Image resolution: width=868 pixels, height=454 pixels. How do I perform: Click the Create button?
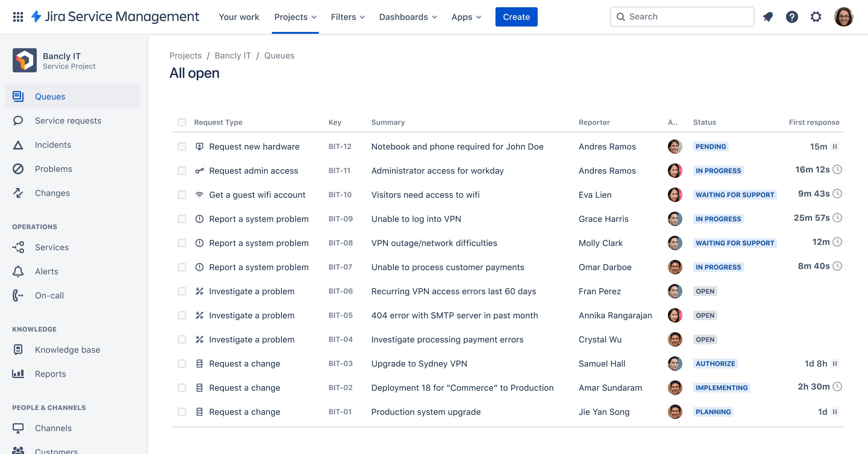pyautogui.click(x=516, y=16)
